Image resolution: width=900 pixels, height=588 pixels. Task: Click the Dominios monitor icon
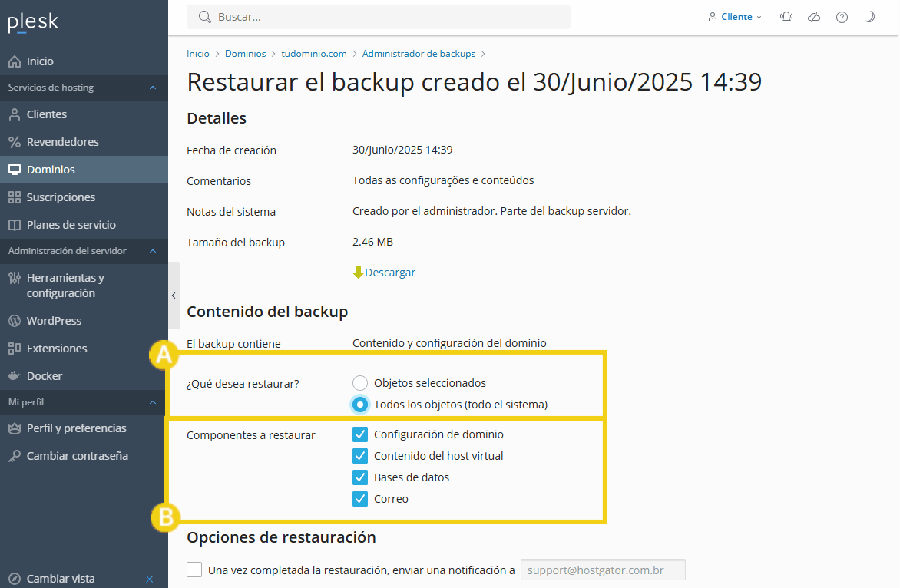[15, 170]
